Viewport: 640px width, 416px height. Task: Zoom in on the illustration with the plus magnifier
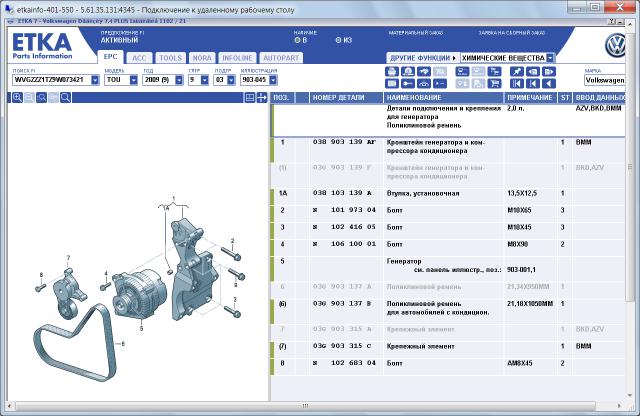point(17,98)
